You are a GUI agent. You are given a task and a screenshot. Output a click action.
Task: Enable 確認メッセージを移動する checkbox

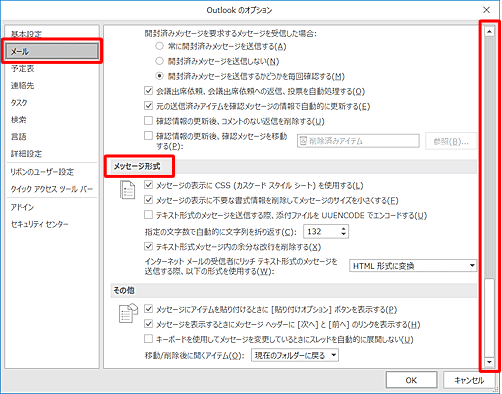click(148, 136)
